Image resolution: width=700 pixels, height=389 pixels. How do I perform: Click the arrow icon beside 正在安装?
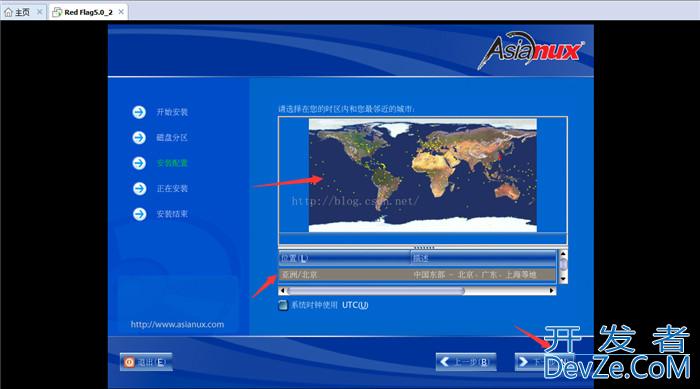tap(139, 188)
